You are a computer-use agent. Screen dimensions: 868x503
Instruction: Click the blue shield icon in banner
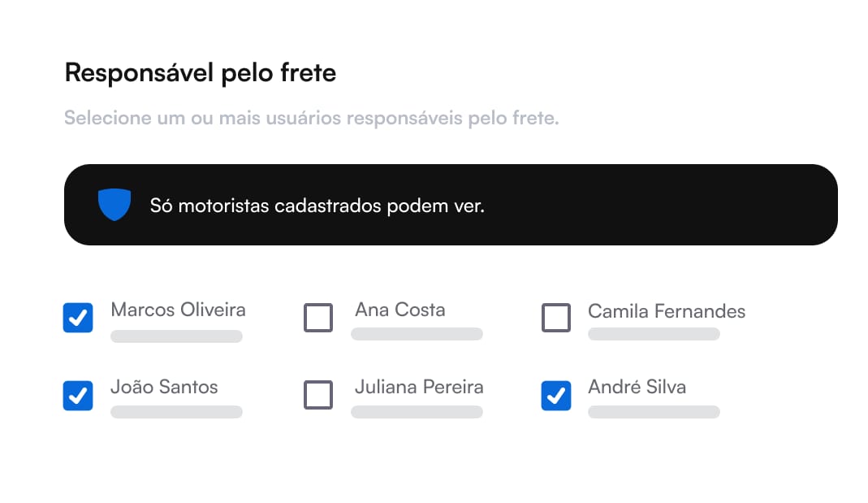click(x=114, y=204)
